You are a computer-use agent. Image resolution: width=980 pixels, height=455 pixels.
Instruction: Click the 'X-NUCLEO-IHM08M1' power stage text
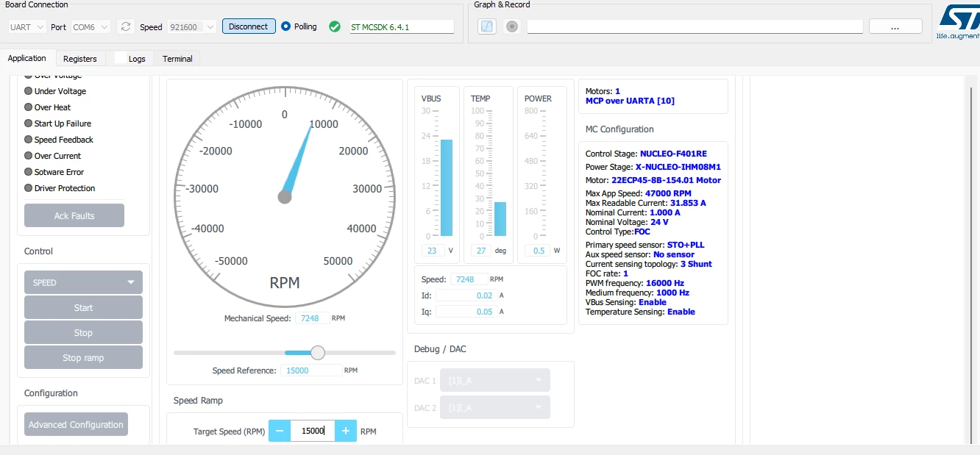pos(678,167)
